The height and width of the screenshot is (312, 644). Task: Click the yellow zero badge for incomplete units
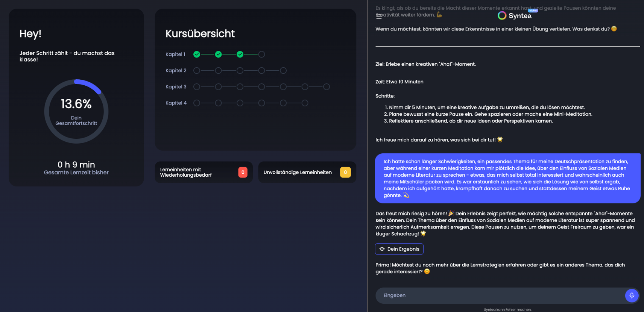point(345,172)
